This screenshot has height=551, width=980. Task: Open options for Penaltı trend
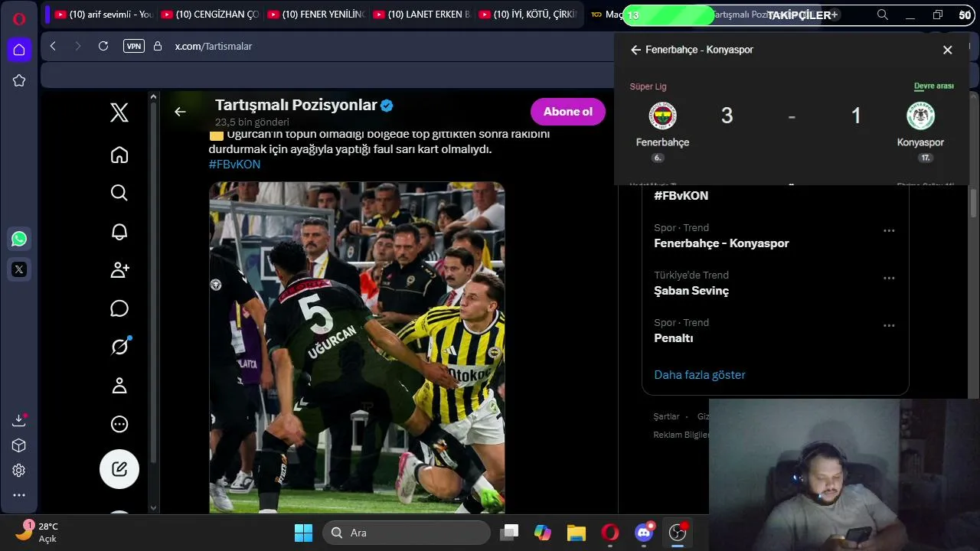tap(889, 325)
